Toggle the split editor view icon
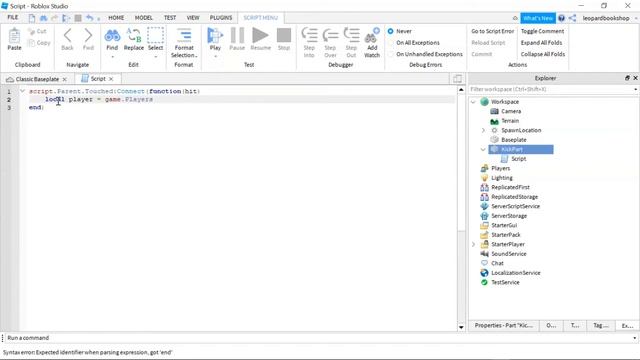Viewport: 640px width, 360px height. pyautogui.click(x=457, y=78)
